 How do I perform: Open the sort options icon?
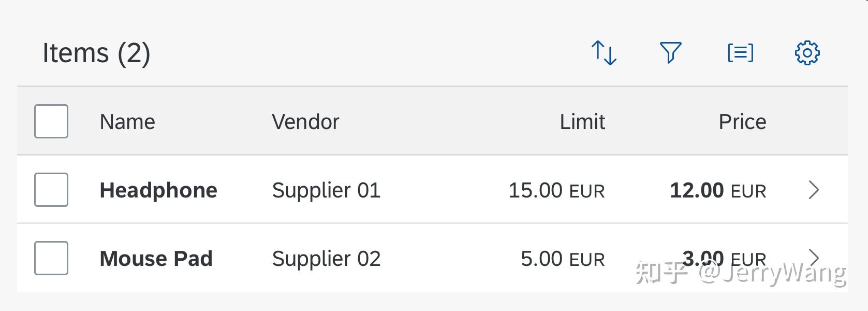(604, 52)
